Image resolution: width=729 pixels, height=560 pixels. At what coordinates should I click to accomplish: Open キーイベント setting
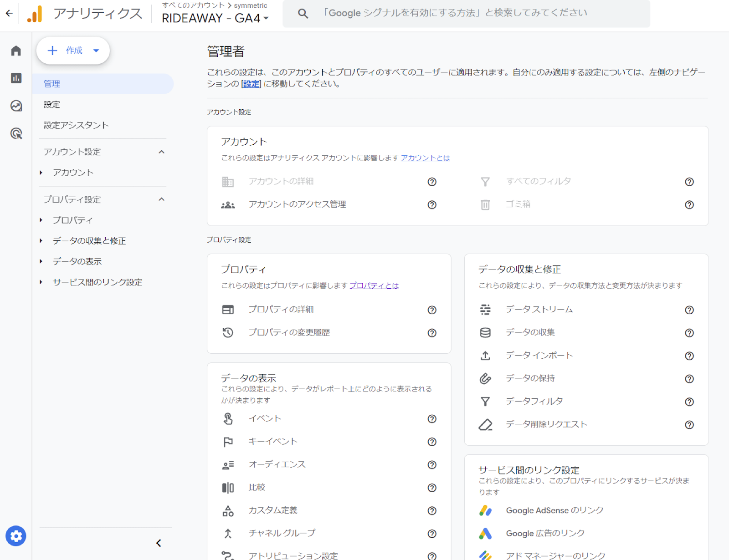click(273, 441)
